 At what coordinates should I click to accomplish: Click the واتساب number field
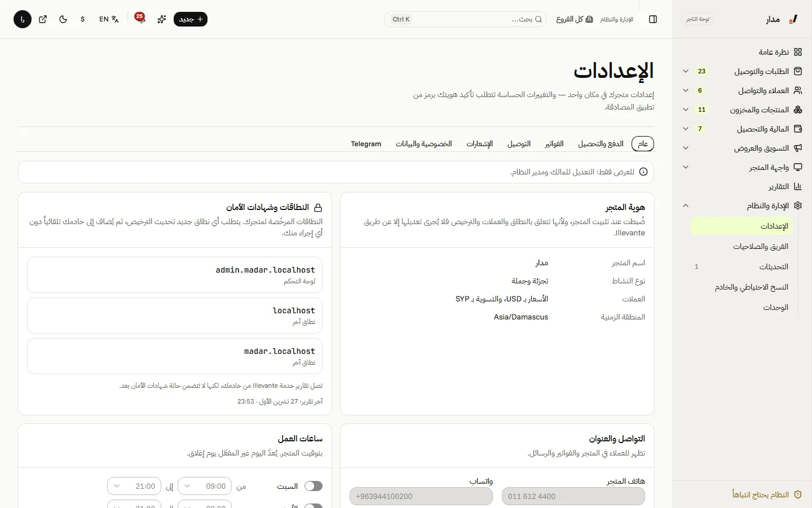[421, 496]
